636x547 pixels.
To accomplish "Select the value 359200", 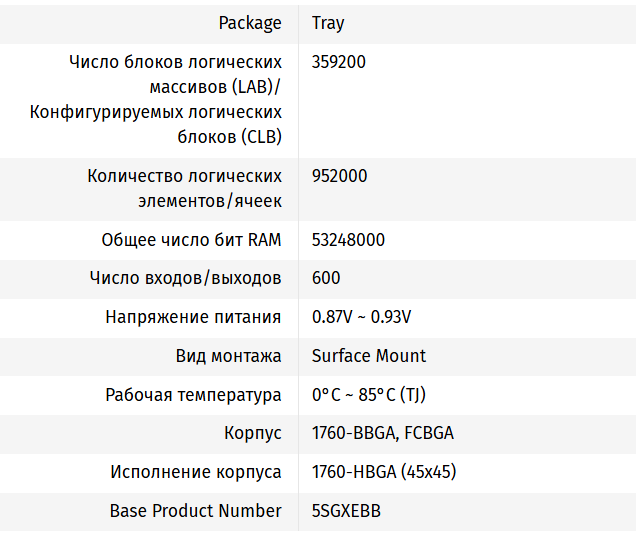I will click(338, 62).
